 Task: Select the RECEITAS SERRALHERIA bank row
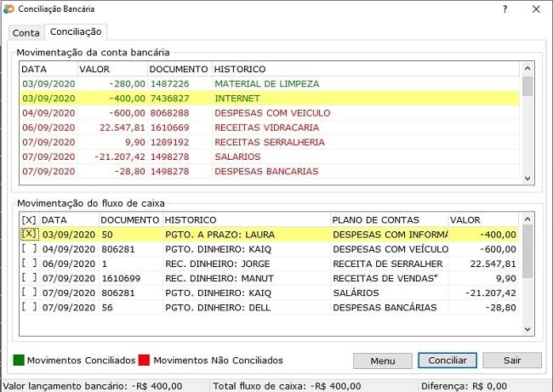(x=270, y=142)
